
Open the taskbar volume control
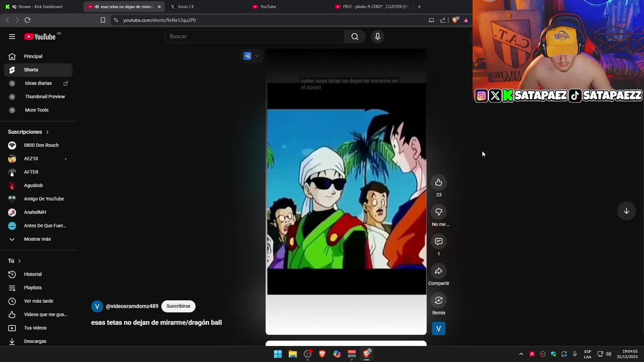[608, 354]
